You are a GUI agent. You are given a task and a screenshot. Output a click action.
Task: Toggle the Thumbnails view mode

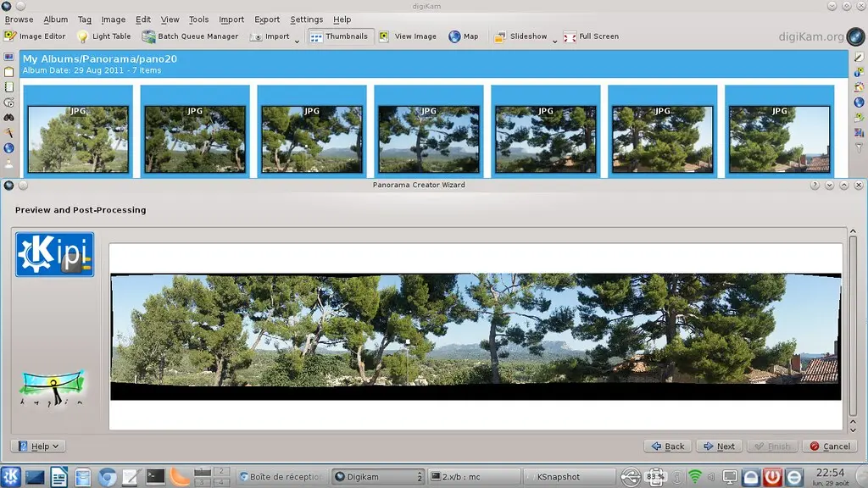[x=340, y=36]
